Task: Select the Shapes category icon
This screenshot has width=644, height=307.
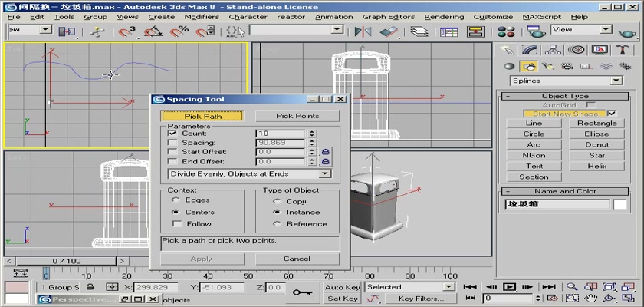Action: pyautogui.click(x=530, y=66)
